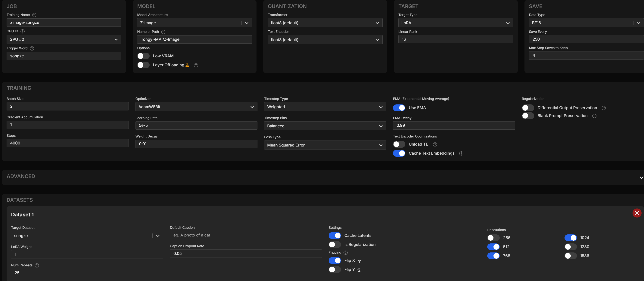
Task: Disable Use EMA switch
Action: [x=399, y=108]
